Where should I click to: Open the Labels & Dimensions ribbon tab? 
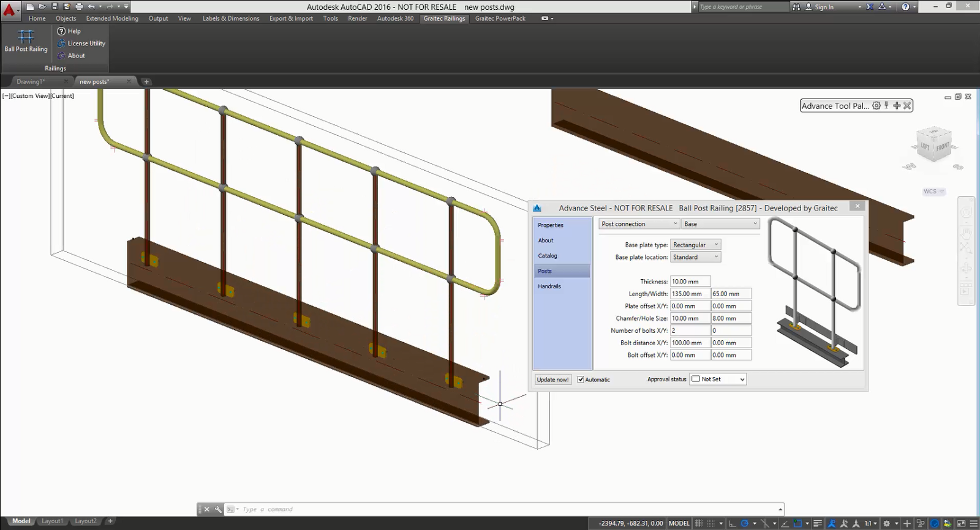point(231,18)
